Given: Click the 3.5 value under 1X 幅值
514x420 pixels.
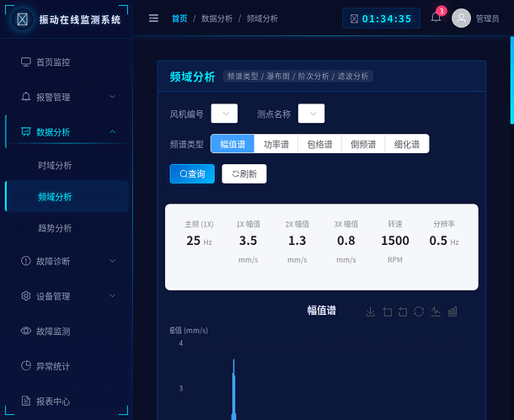Looking at the screenshot, I should click(248, 241).
